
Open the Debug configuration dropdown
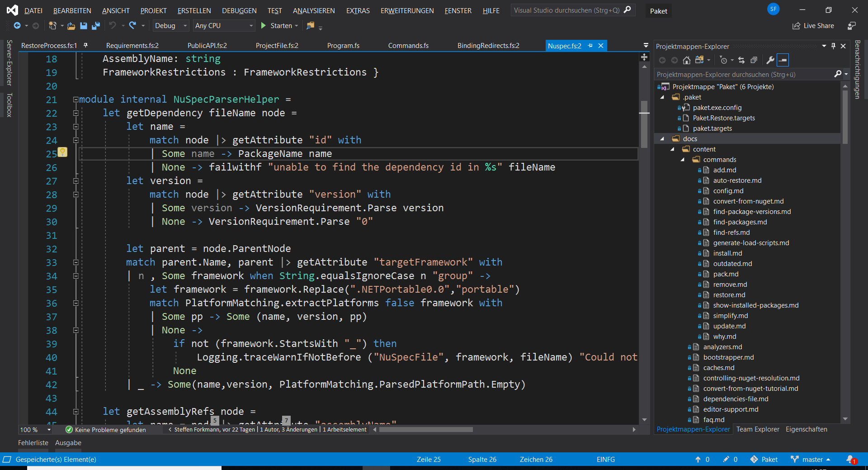pyautogui.click(x=170, y=26)
